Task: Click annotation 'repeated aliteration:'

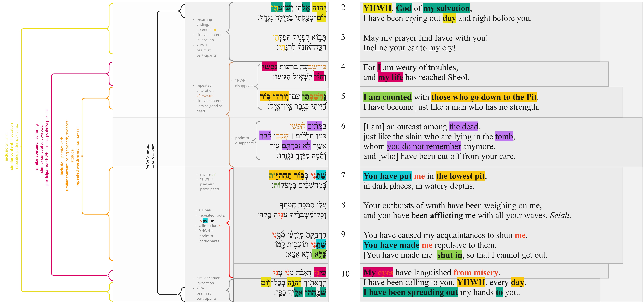Action: pos(205,88)
